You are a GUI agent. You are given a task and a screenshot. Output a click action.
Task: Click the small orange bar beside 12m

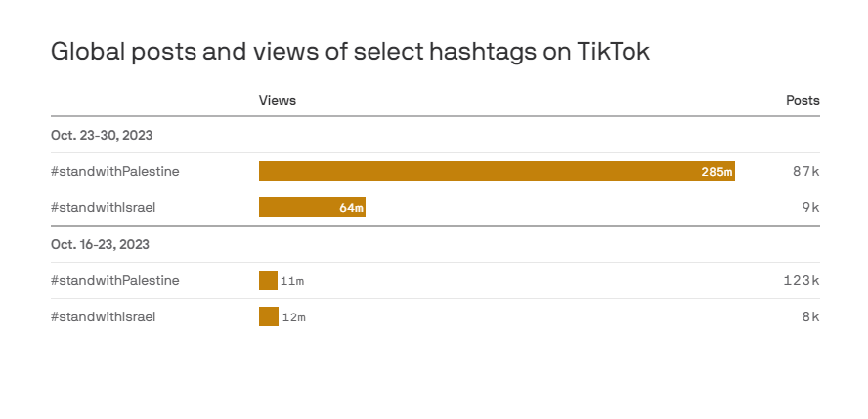point(269,317)
